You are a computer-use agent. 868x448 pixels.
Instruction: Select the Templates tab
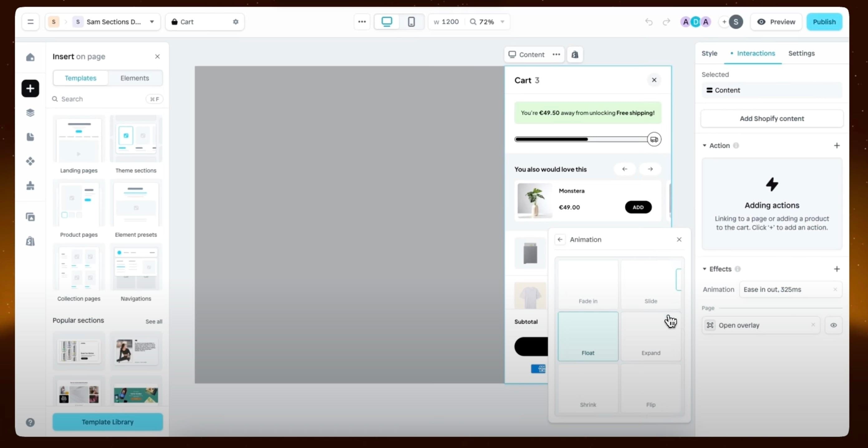tap(80, 78)
